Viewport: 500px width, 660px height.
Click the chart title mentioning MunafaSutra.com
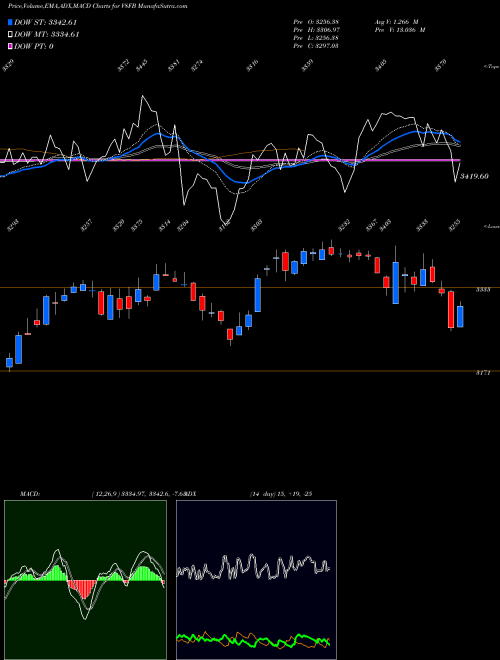click(98, 6)
